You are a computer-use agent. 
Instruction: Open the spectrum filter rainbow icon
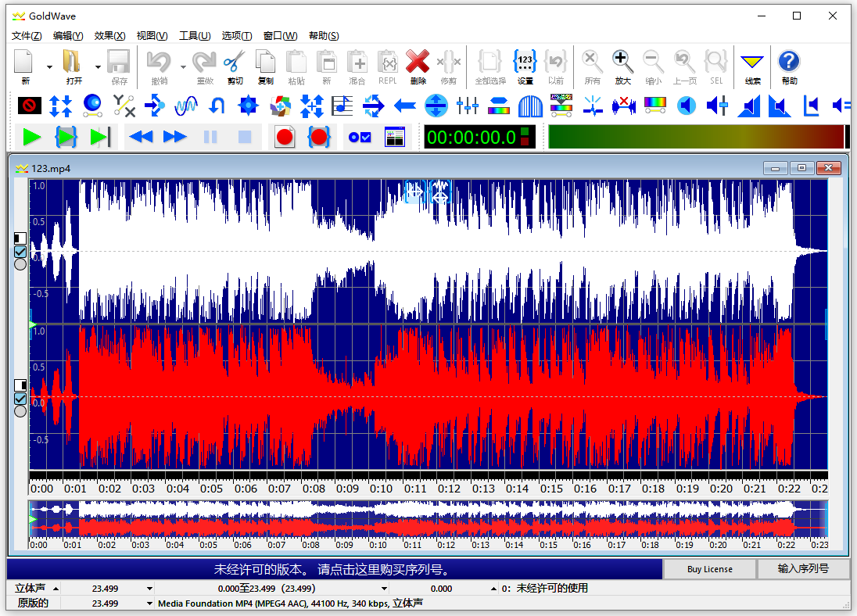(654, 106)
